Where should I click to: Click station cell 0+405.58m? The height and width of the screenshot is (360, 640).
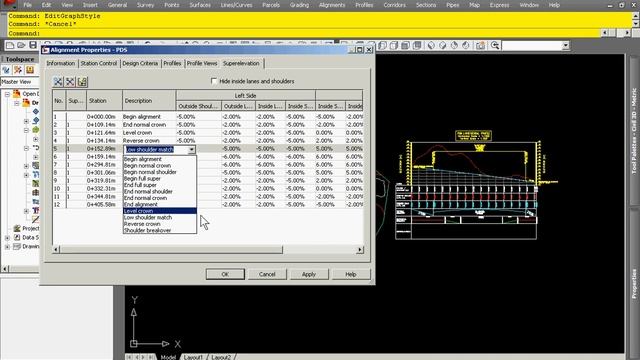coord(104,204)
